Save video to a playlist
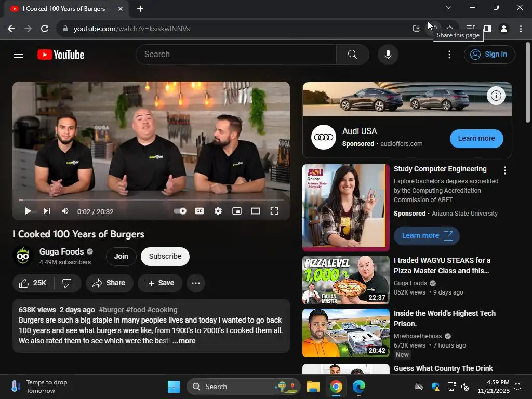The width and height of the screenshot is (532, 399). 159,283
